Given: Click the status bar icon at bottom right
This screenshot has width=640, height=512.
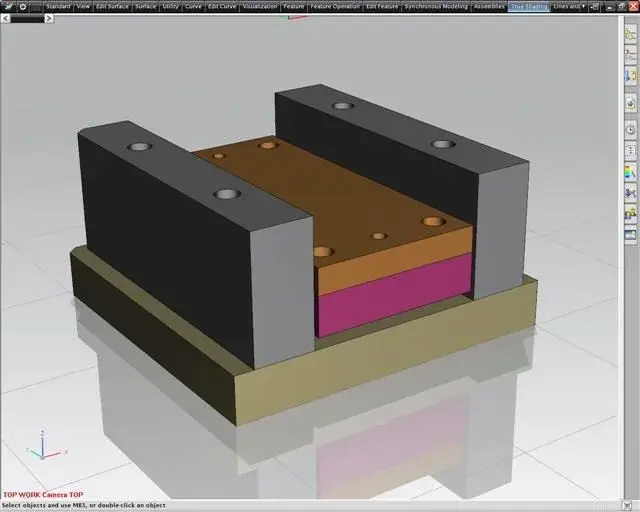Looking at the screenshot, I should [627, 506].
